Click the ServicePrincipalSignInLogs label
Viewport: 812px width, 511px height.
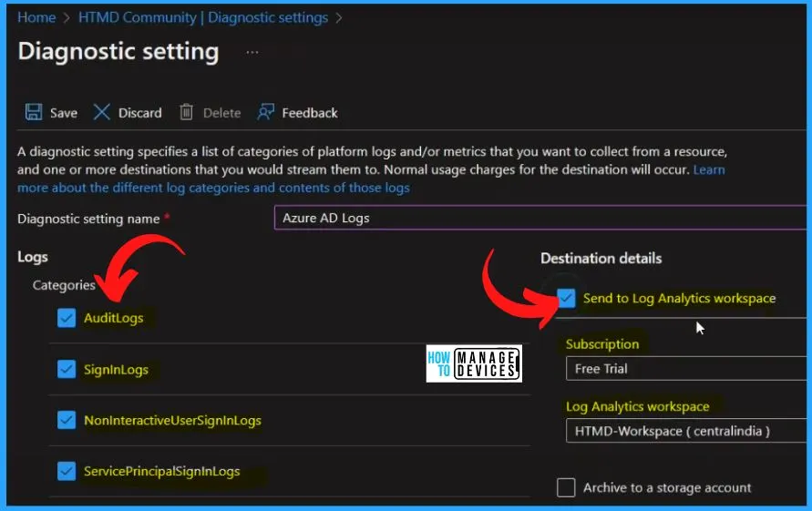(161, 472)
